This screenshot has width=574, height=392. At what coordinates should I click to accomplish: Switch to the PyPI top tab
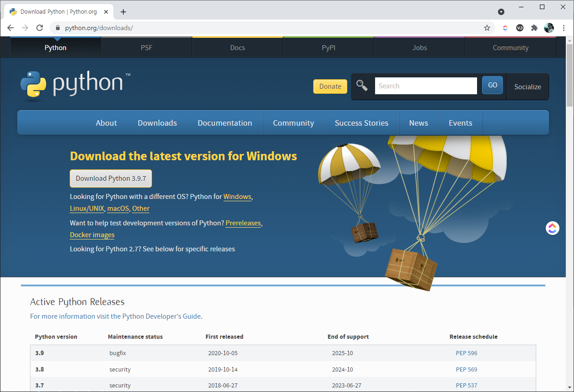coord(329,47)
